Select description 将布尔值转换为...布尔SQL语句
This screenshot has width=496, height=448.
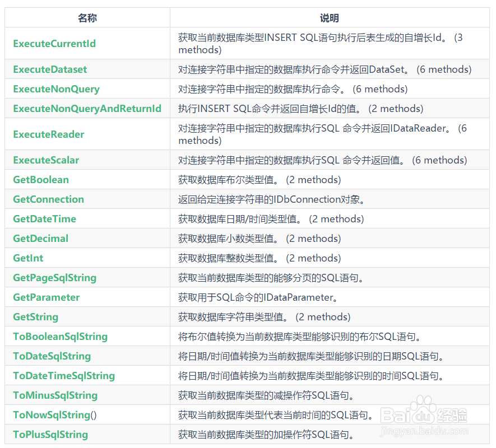[x=299, y=337]
